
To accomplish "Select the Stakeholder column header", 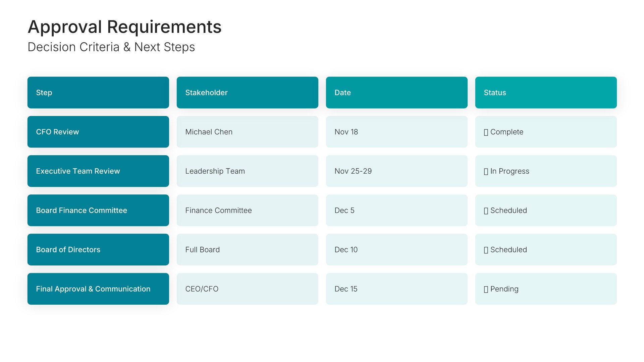I will click(x=247, y=93).
